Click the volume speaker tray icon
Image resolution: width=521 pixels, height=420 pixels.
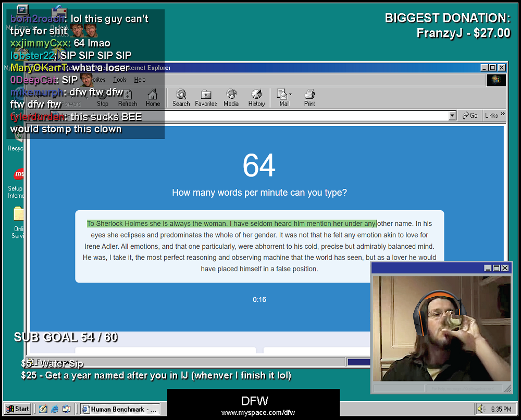tap(481, 409)
